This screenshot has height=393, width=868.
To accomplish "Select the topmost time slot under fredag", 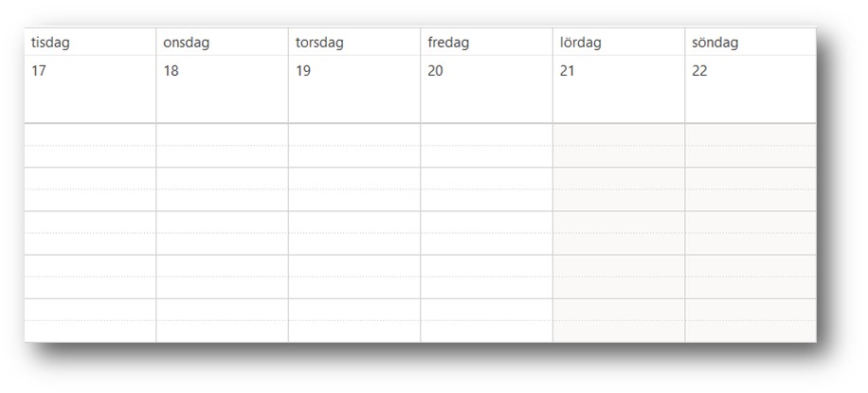I will [x=486, y=134].
